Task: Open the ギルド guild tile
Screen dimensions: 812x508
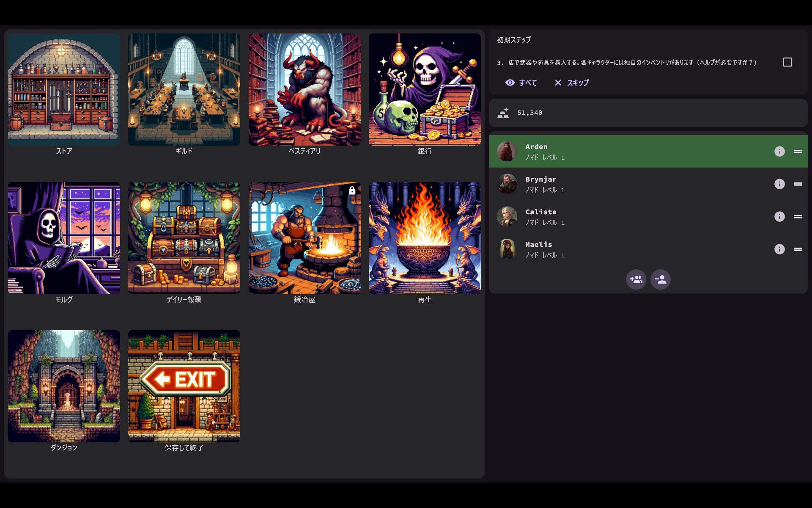Action: click(x=184, y=94)
